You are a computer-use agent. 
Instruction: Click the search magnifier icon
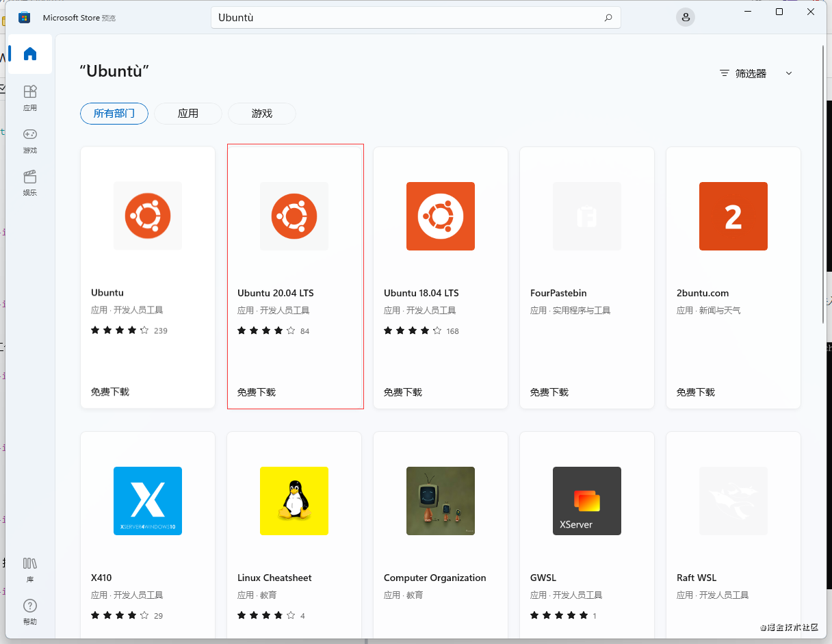[x=608, y=18]
